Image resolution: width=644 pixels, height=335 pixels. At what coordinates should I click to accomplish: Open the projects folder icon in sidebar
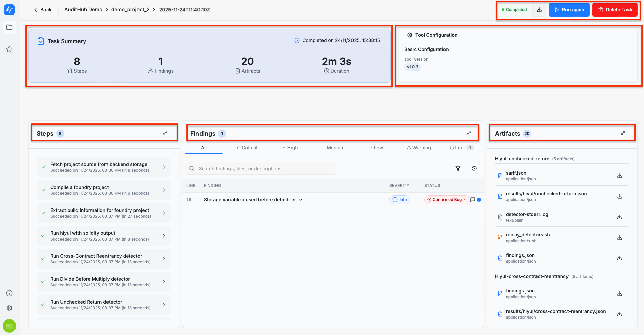coord(9,27)
